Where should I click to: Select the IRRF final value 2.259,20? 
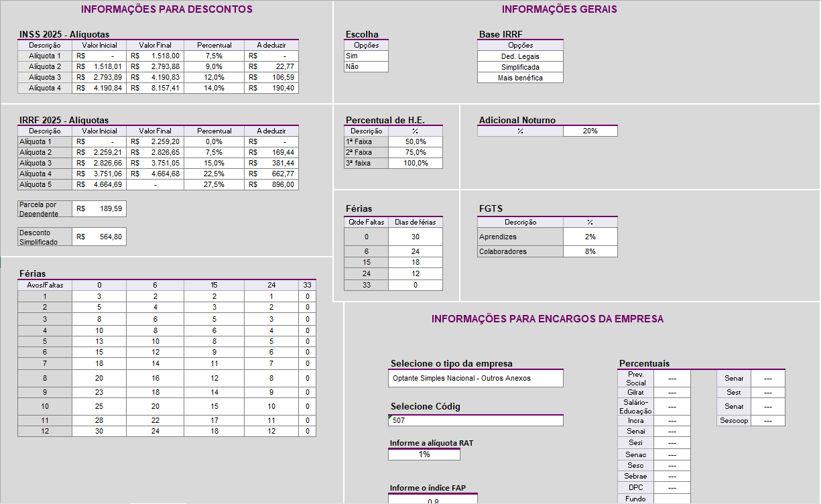click(x=155, y=141)
